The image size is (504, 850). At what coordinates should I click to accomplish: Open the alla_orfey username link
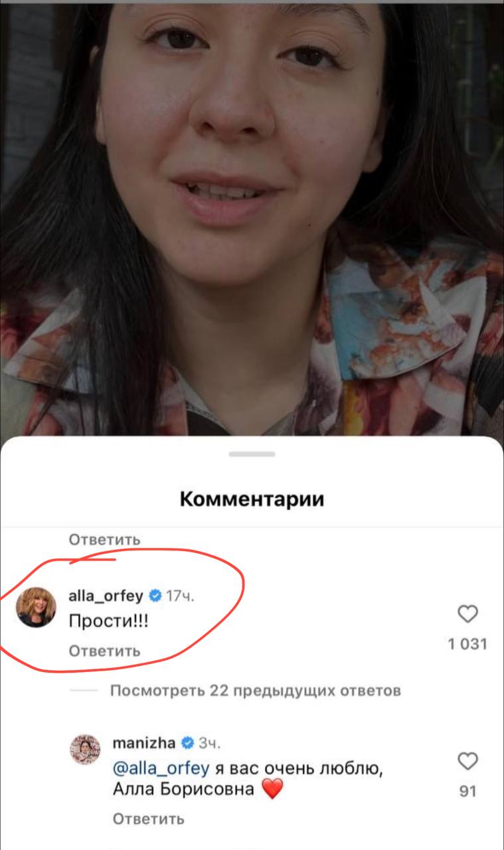106,596
